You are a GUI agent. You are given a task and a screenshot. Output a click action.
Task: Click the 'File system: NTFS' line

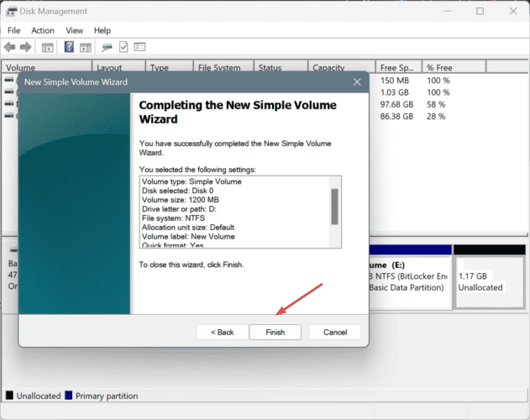(173, 218)
